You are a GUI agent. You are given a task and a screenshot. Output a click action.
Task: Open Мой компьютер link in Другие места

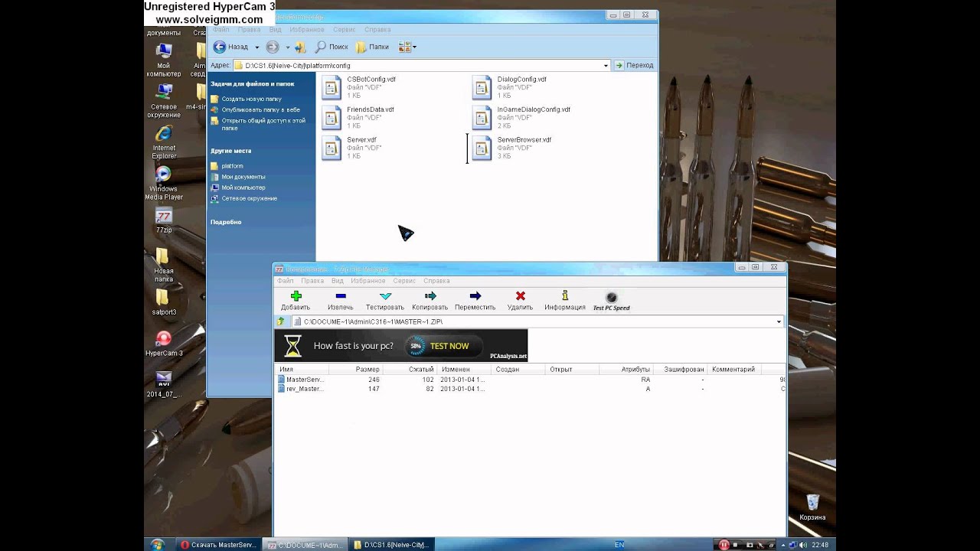click(x=243, y=187)
